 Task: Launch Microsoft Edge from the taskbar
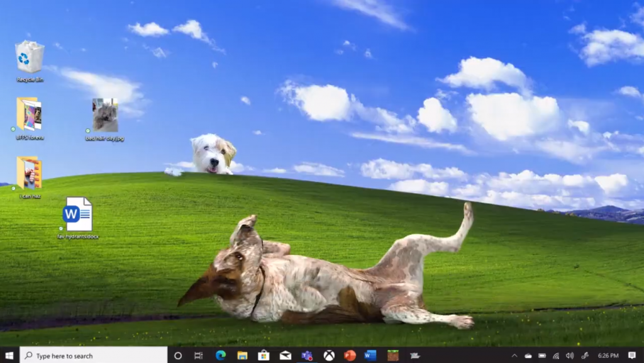221,355
